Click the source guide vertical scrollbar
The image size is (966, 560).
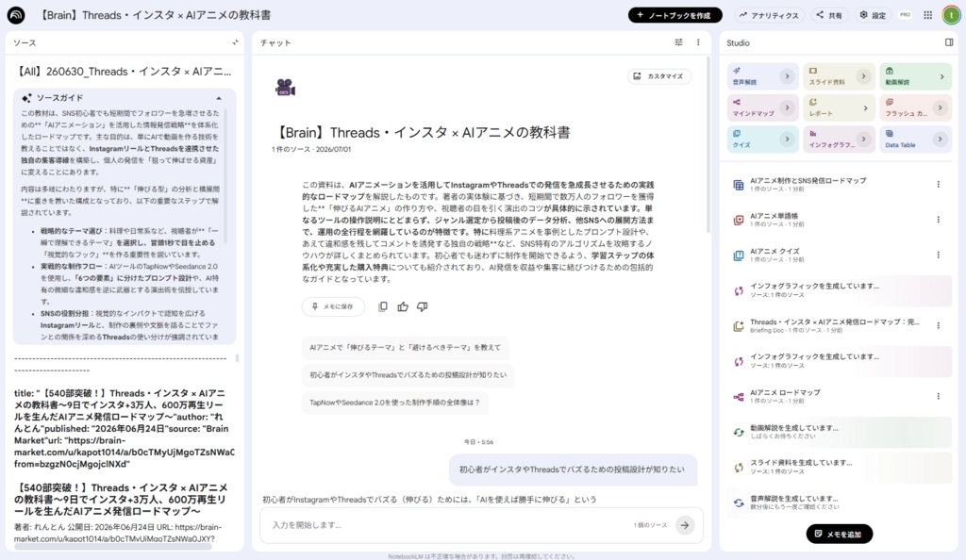pos(225,175)
